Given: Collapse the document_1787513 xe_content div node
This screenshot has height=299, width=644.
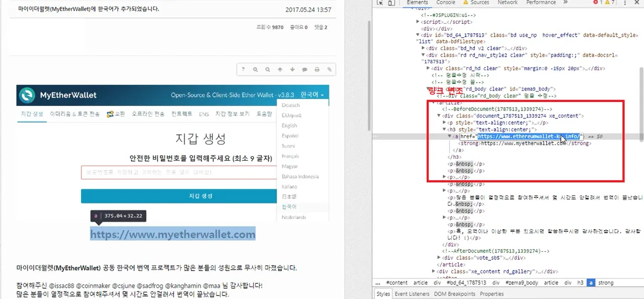Looking at the screenshot, I should (x=439, y=116).
